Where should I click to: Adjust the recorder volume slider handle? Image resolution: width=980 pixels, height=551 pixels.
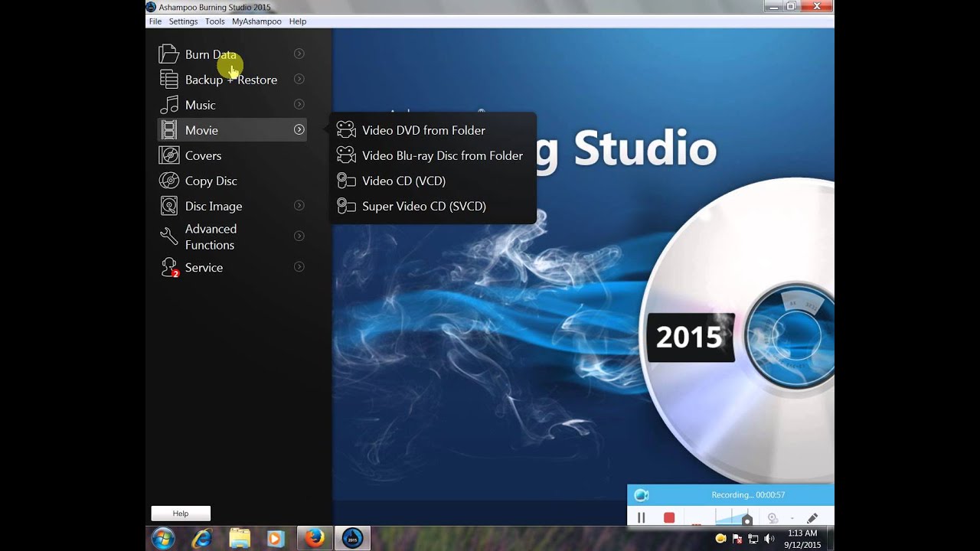click(747, 521)
